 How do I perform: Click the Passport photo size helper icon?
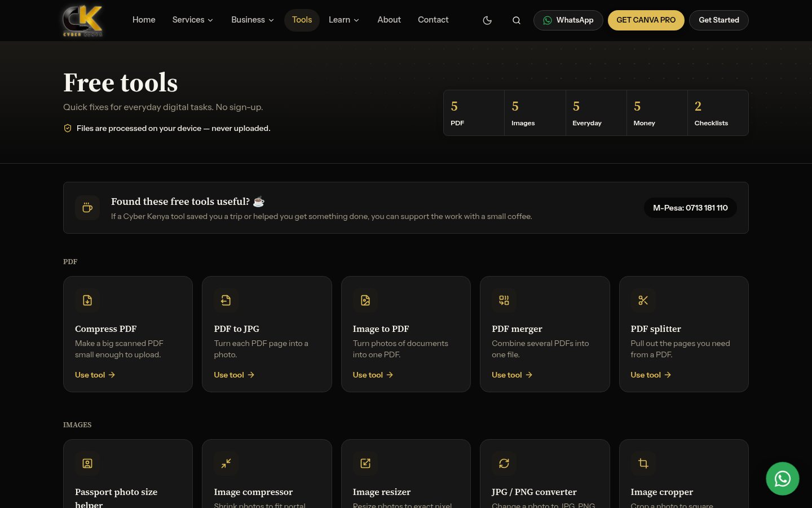point(87,463)
